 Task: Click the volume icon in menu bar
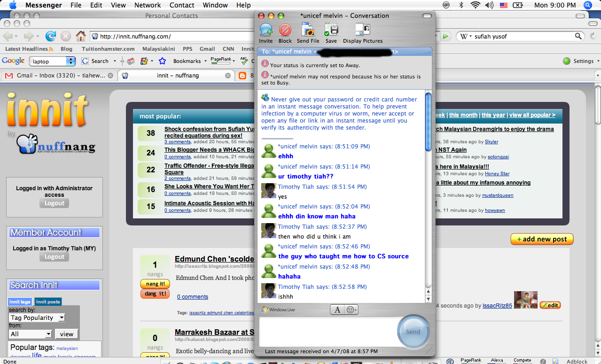[489, 5]
